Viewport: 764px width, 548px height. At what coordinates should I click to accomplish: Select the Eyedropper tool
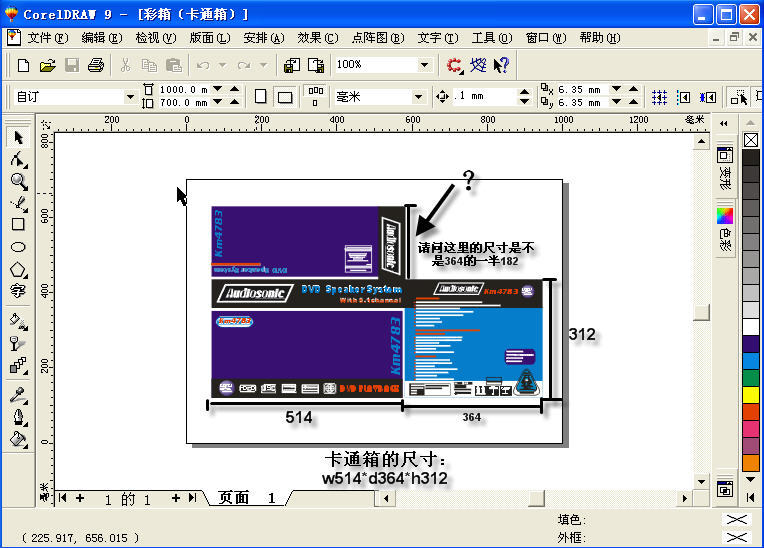click(18, 396)
